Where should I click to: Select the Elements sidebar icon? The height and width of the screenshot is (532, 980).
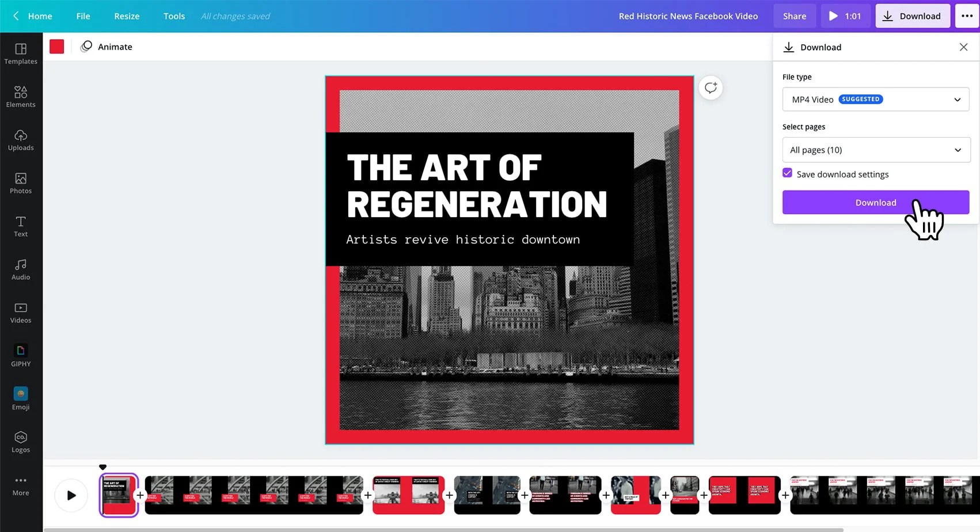pyautogui.click(x=21, y=96)
